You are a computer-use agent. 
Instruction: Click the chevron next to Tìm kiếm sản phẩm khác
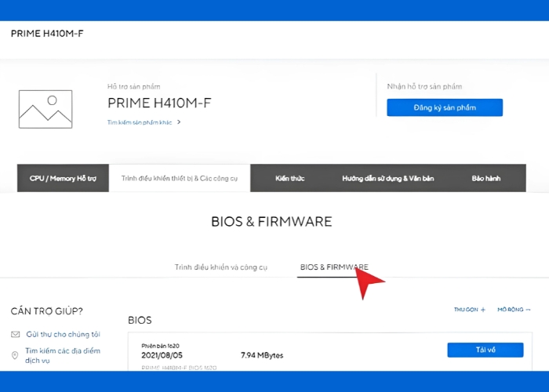coord(179,122)
